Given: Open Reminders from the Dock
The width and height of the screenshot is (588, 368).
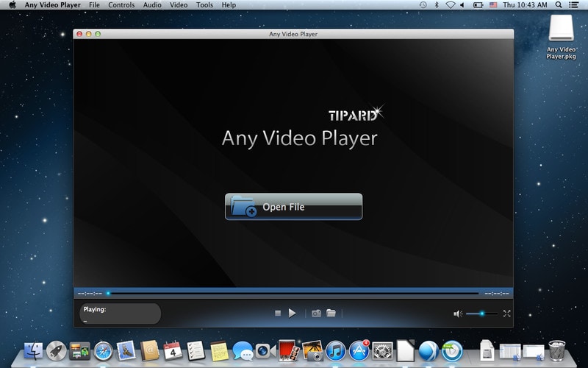Looking at the screenshot, I should click(196, 351).
